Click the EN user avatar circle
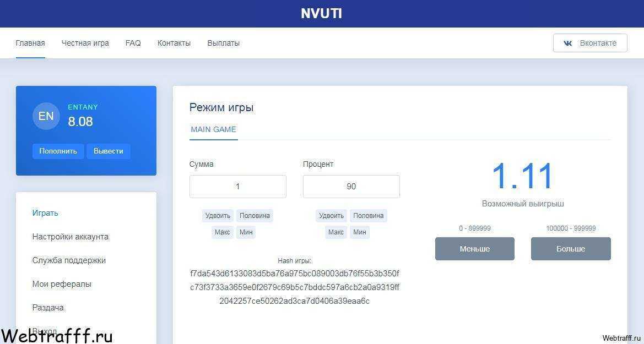This screenshot has height=344, width=644. [x=46, y=116]
